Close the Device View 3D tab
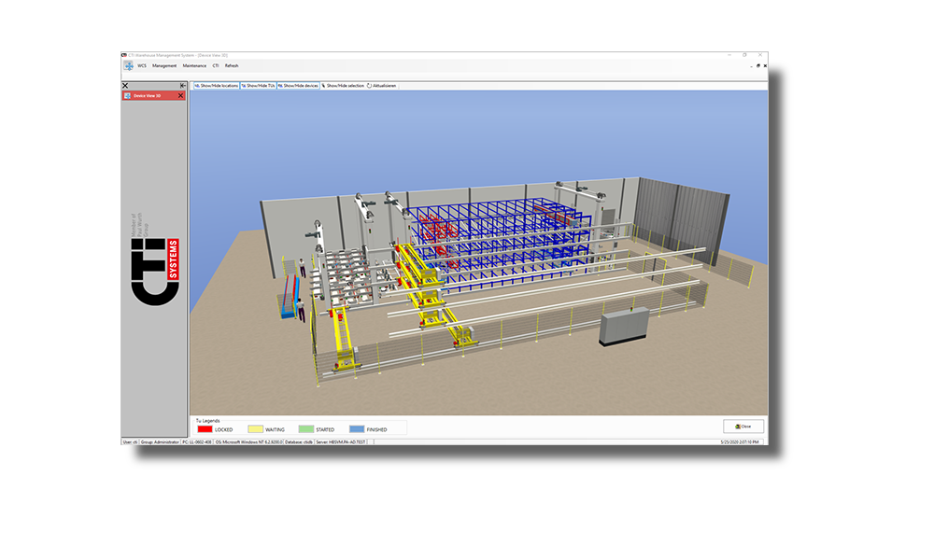Screen dimensions: 934x560 click(181, 96)
